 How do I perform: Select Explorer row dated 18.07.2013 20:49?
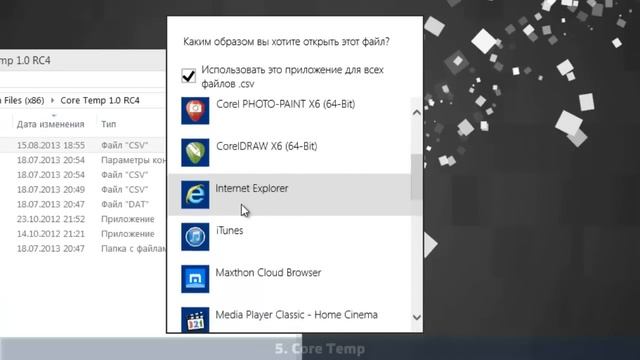click(83, 189)
